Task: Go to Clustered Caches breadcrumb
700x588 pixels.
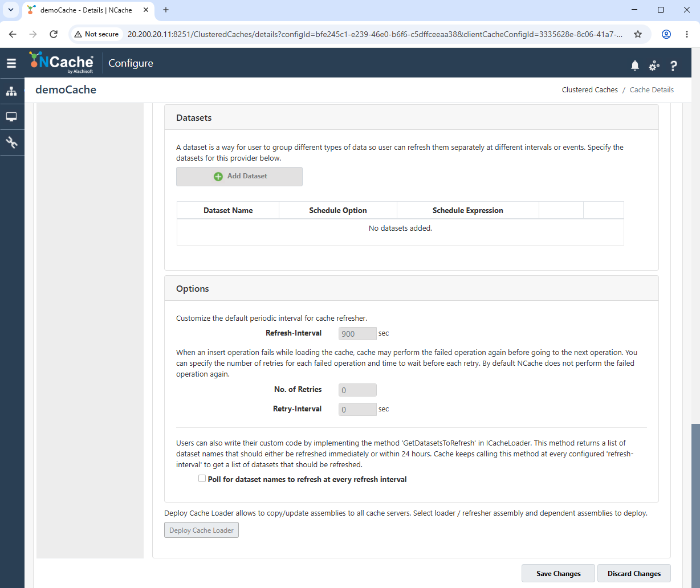Action: point(589,89)
